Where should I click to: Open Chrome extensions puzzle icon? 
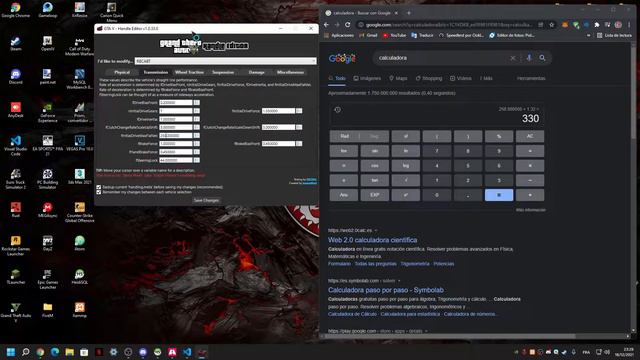tap(597, 25)
